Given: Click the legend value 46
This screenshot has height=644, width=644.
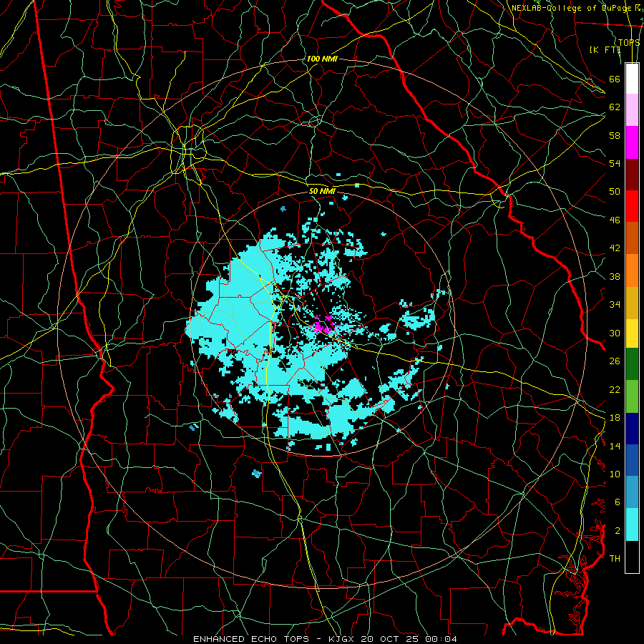Looking at the screenshot, I should 615,220.
